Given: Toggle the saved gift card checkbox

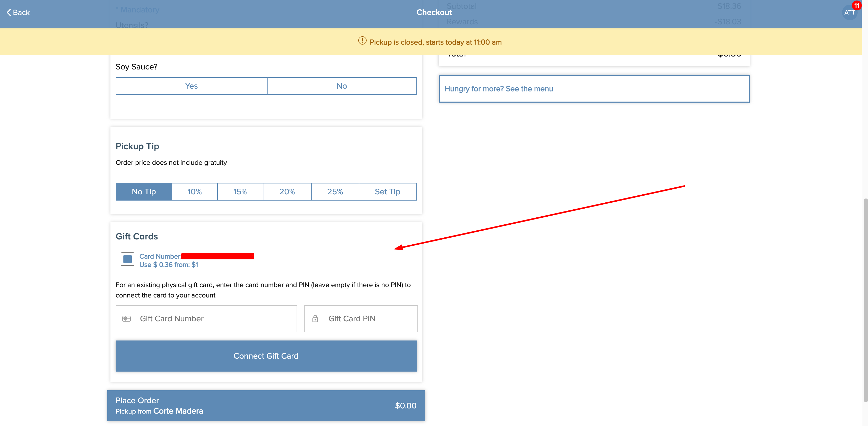Looking at the screenshot, I should click(x=127, y=259).
